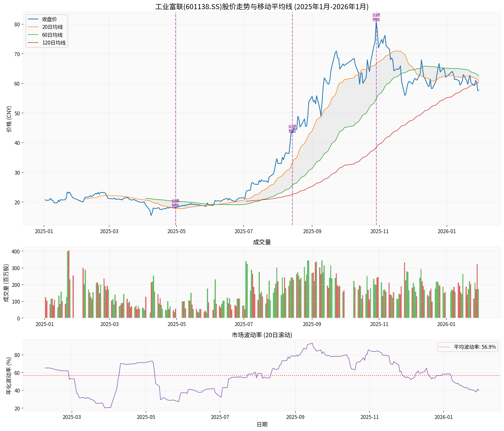This screenshot has width=504, height=431.
Task: Click the 400 tick on volume axis
Action: (x=15, y=251)
